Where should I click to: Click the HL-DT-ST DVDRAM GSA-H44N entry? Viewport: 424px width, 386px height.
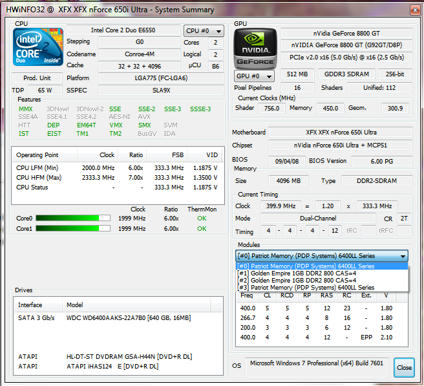point(118,356)
